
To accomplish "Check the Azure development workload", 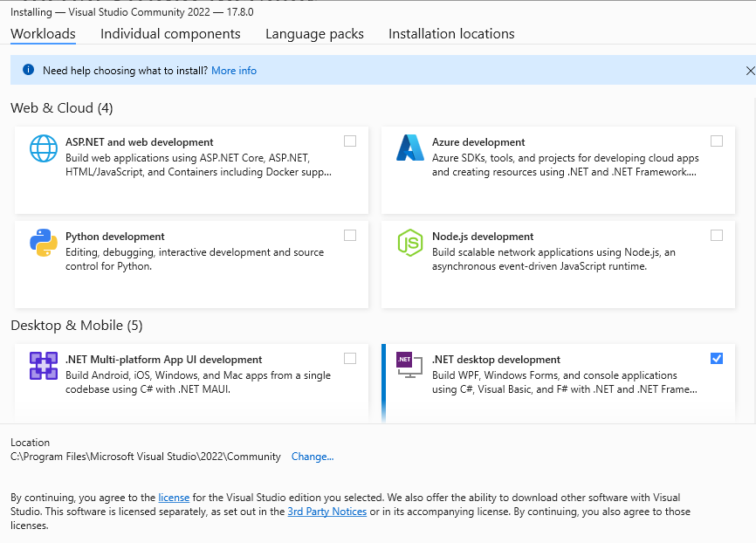I will (717, 141).
